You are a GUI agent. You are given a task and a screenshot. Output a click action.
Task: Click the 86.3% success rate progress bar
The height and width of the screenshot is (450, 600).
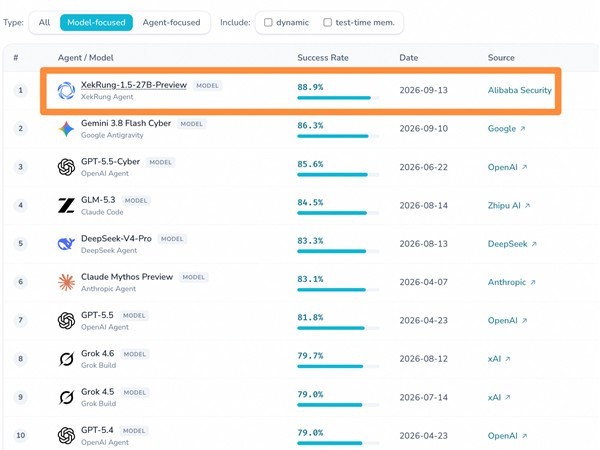(x=338, y=136)
